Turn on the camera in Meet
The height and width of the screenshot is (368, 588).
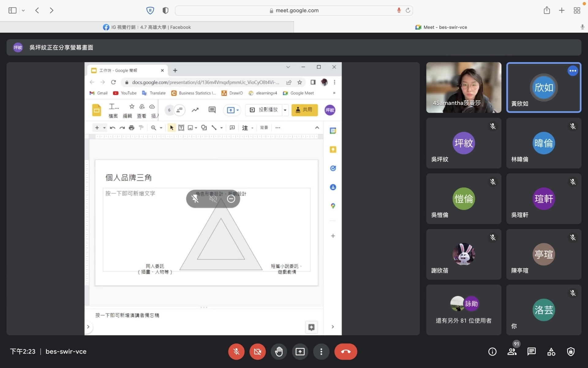tap(258, 351)
